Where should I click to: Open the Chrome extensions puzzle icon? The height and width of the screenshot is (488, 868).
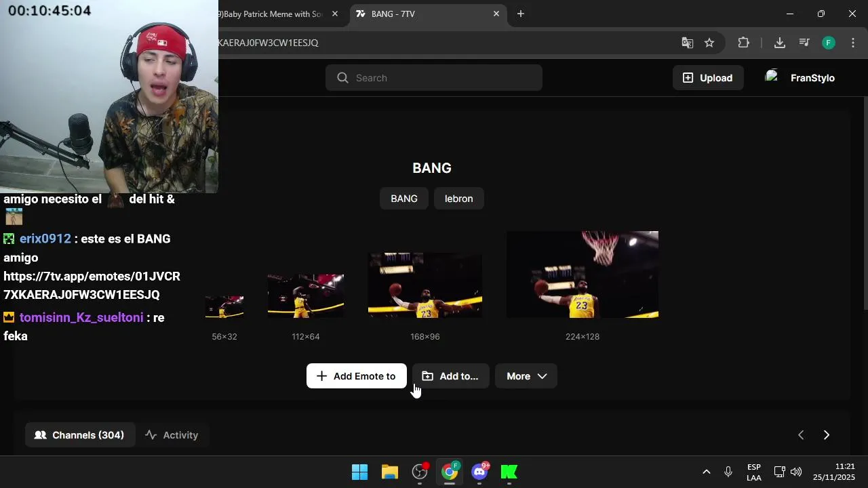tap(744, 43)
